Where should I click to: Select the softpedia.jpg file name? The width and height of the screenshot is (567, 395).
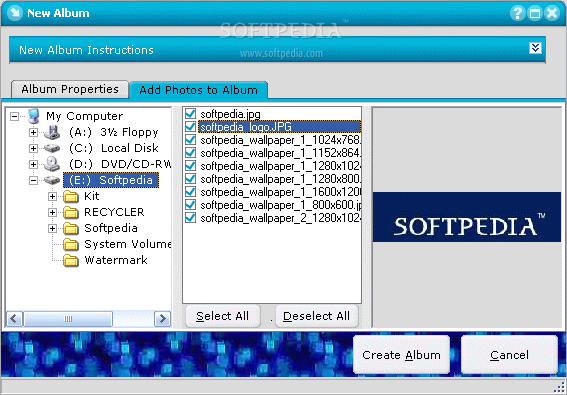230,114
